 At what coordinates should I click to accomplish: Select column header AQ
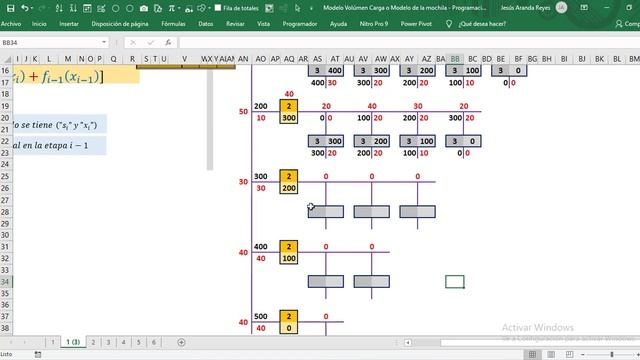point(289,59)
